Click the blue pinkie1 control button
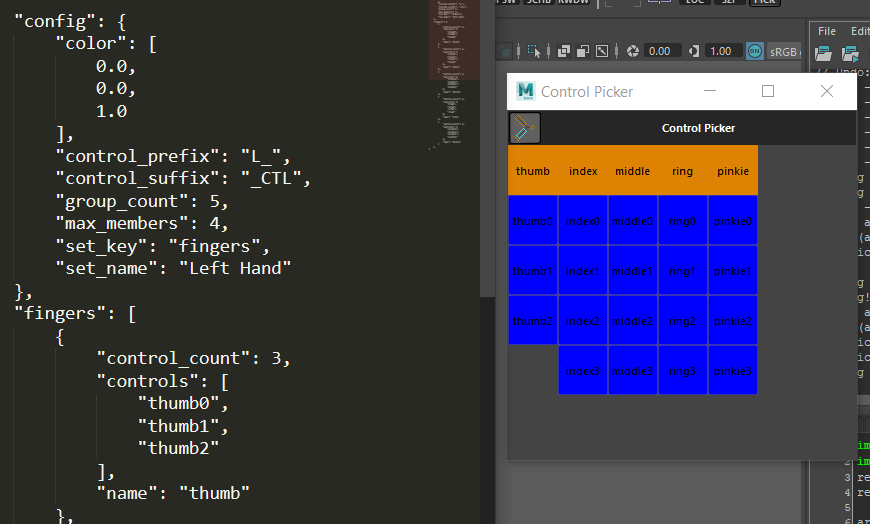Image resolution: width=870 pixels, height=524 pixels. (x=733, y=271)
